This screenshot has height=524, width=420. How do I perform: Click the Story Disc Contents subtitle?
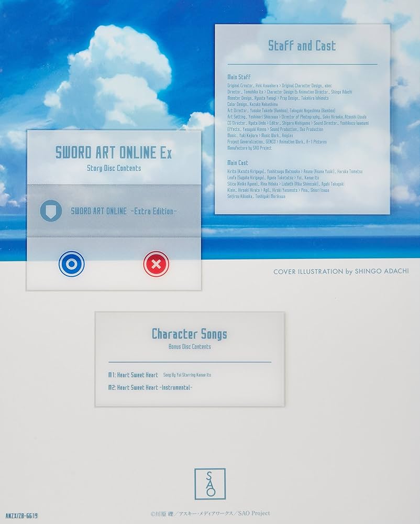114,168
